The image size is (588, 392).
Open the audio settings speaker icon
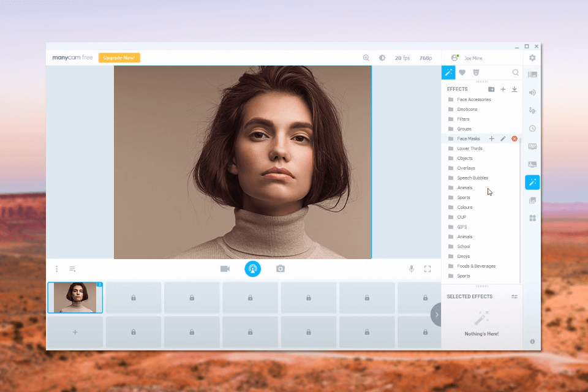[x=532, y=92]
